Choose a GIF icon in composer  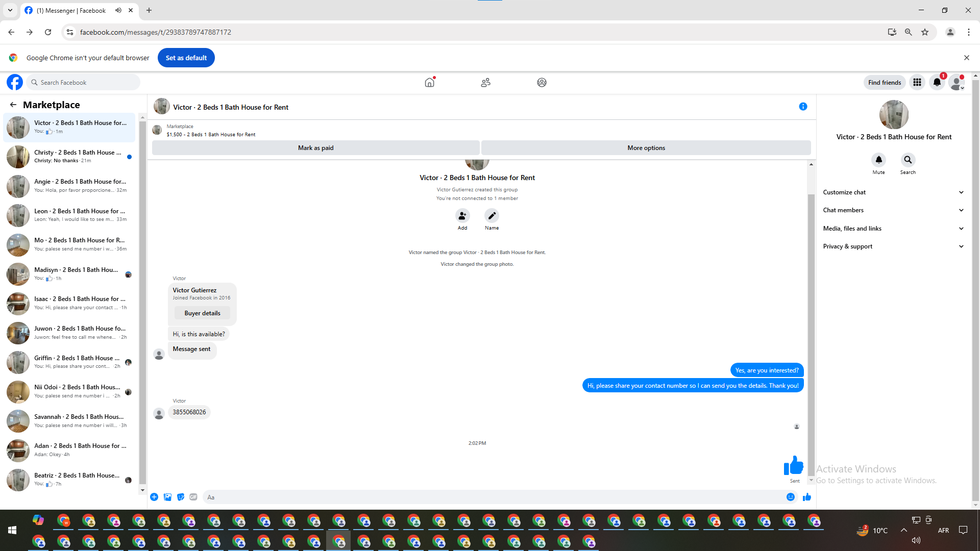[193, 497]
